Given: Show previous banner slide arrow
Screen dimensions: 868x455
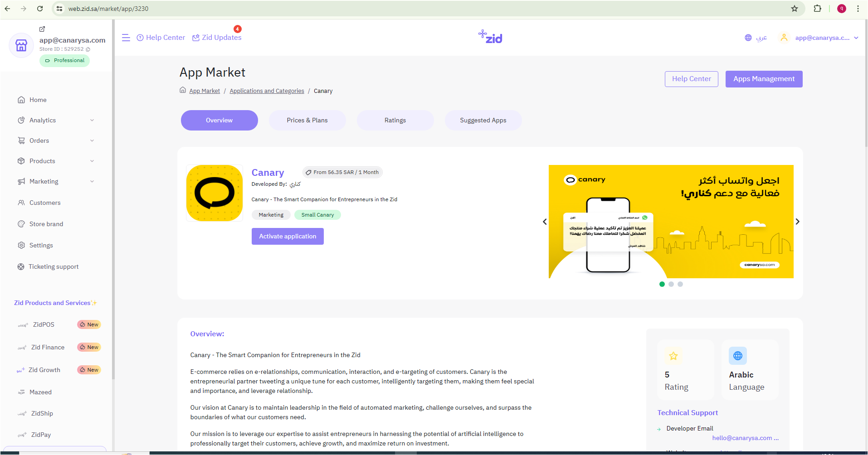Looking at the screenshot, I should [x=545, y=222].
